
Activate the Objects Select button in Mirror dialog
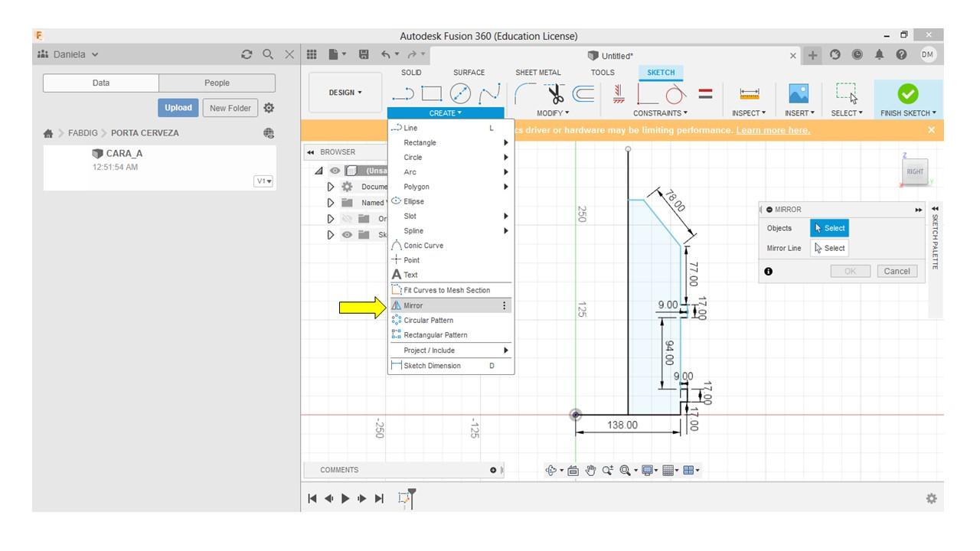(829, 228)
